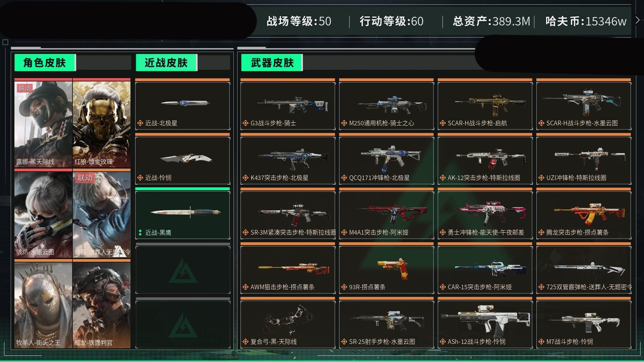Select the ASh-12战斗步枪-怜悯 skin

(485, 324)
